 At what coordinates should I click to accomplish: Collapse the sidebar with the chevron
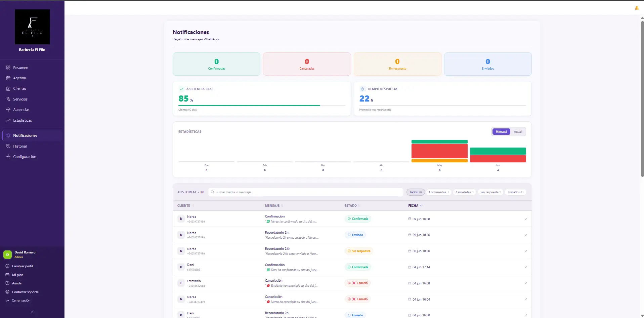(32, 312)
